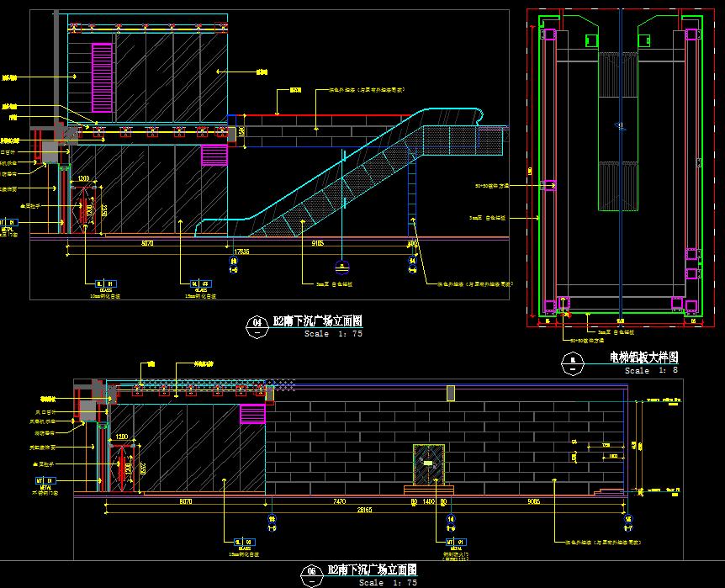Select the small yellow rectangle atop lower brick wall

tap(451, 393)
